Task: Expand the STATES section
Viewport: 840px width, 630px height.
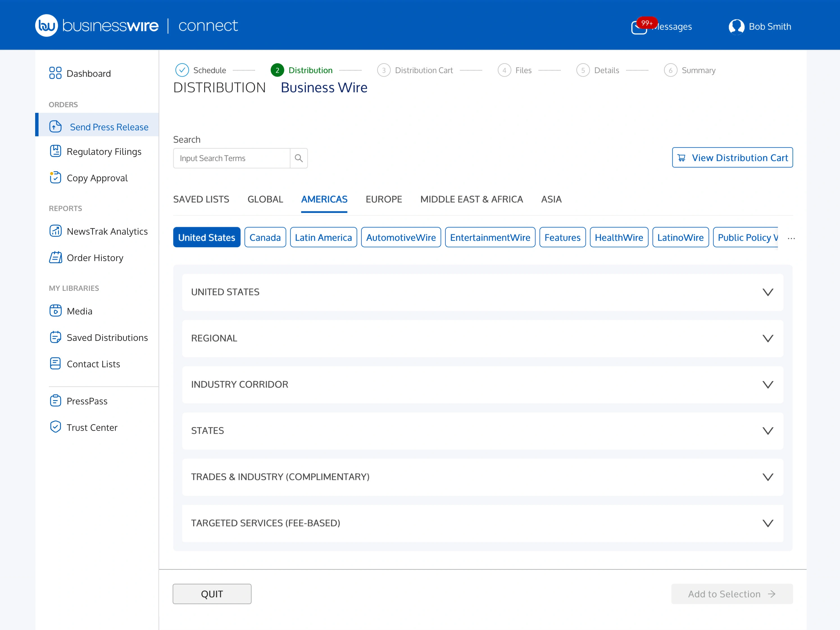Action: pyautogui.click(x=482, y=431)
